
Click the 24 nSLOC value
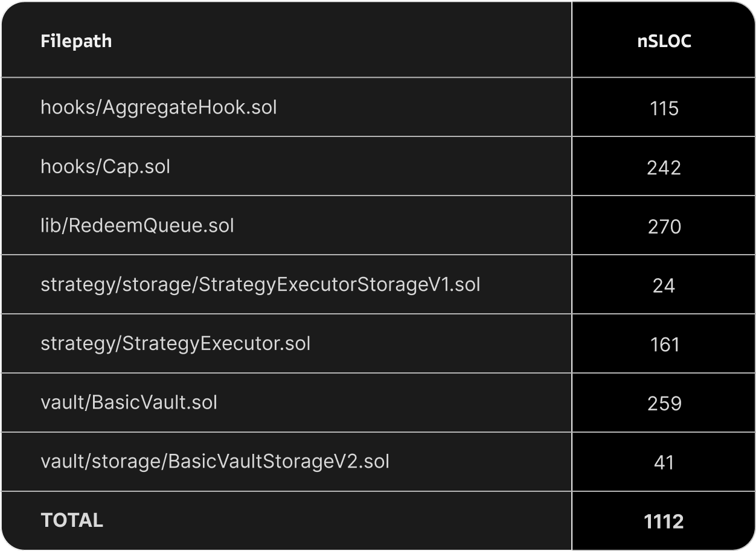[664, 285]
